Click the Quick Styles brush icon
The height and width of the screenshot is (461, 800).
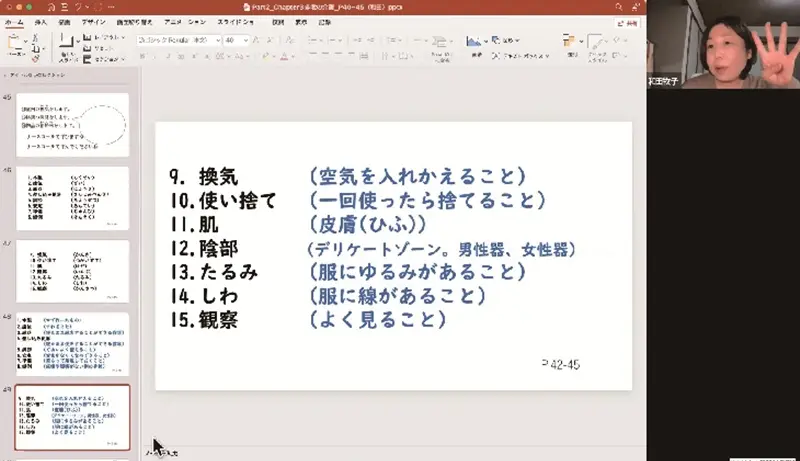coord(595,42)
